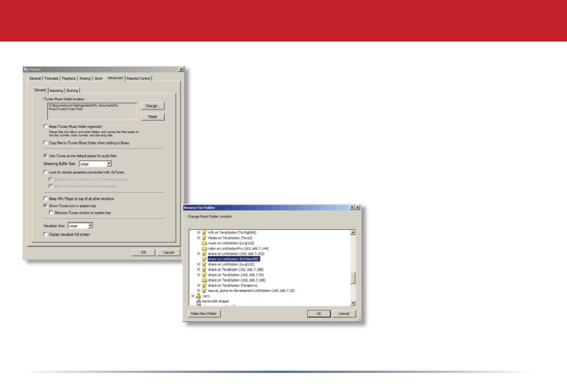567x392 pixels.
Task: Click Cancel in the Browse For Folder dialog
Action: pyautogui.click(x=344, y=314)
